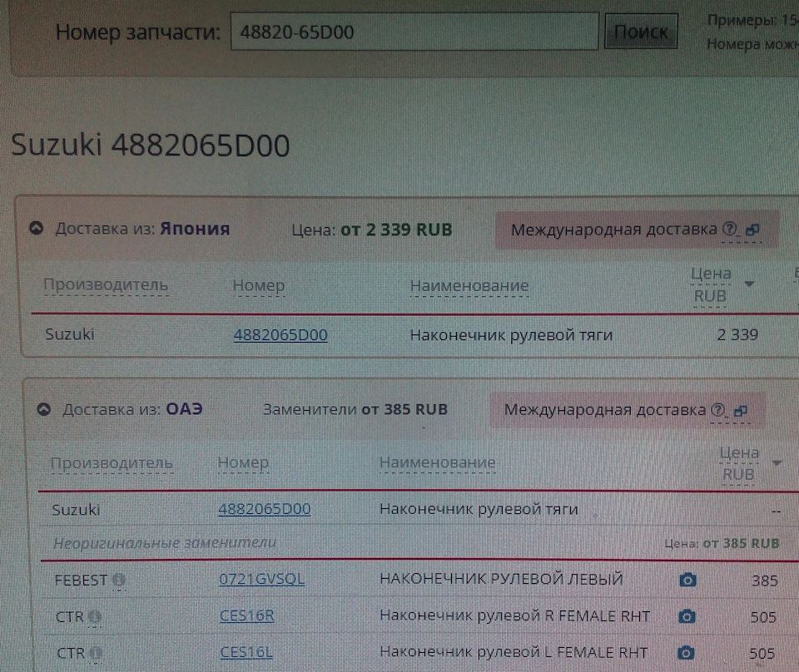
Task: Sort Япония table by Цена RUB
Action: coord(711,285)
